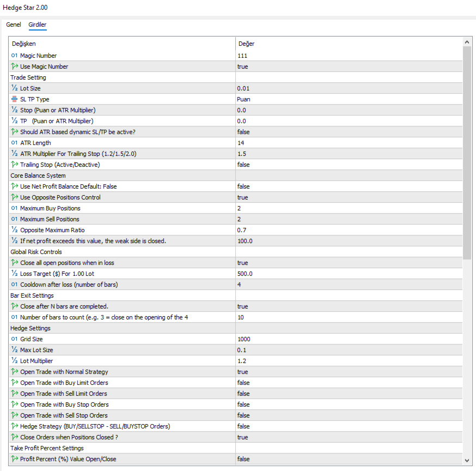Click the integer icon next to ATR Length
476x471 pixels.
pyautogui.click(x=14, y=143)
